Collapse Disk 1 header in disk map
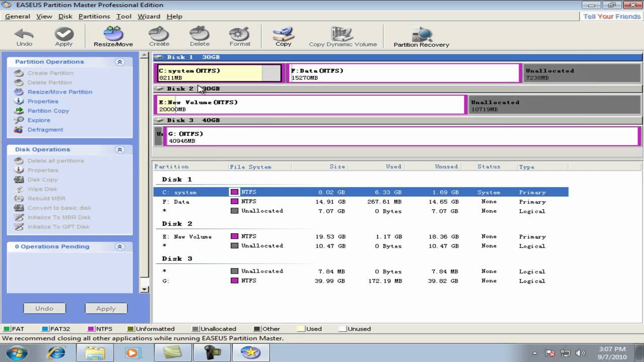The image size is (644, 362). pyautogui.click(x=159, y=57)
